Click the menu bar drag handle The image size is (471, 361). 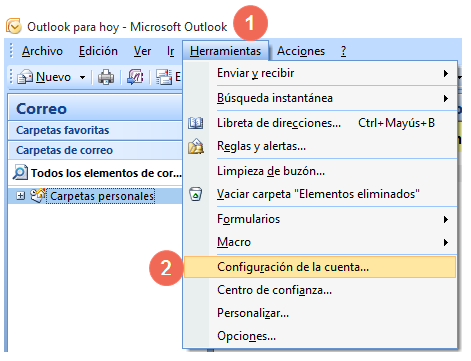(x=11, y=51)
